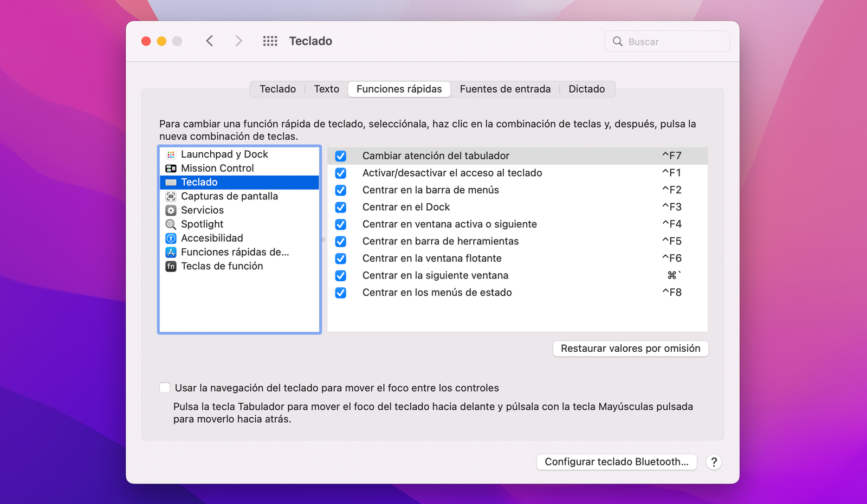Open the Dictado tab

point(587,89)
